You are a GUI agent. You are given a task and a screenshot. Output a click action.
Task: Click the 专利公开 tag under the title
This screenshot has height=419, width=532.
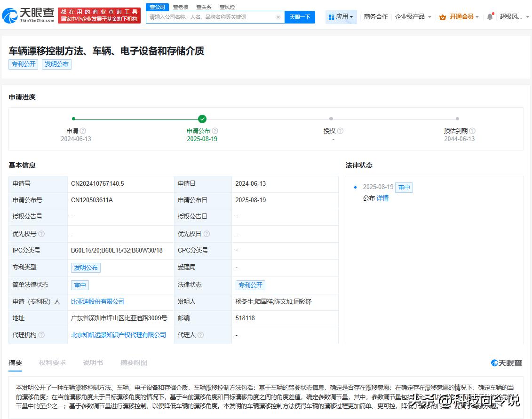24,64
